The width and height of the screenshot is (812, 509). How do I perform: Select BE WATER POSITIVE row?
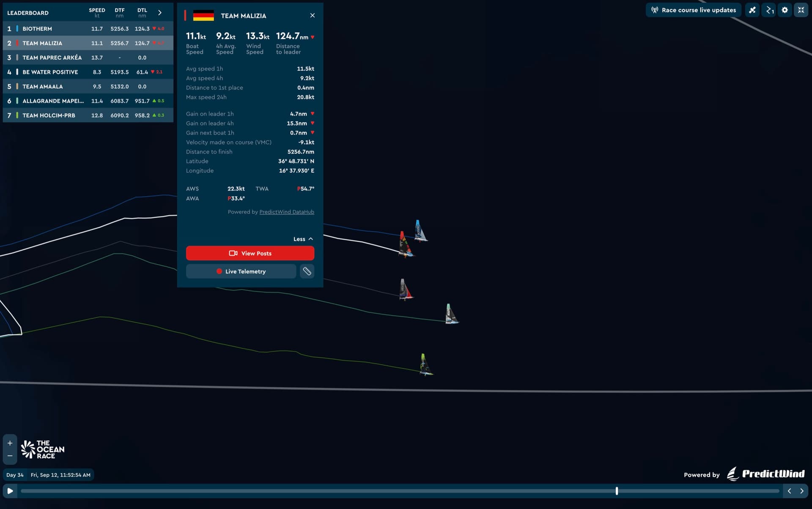pos(88,72)
